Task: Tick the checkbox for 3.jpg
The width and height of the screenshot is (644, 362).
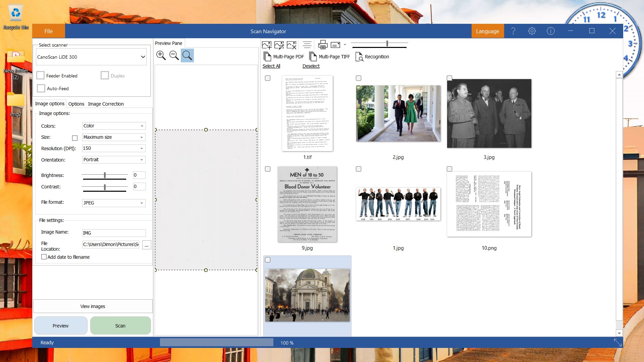Action: [449, 78]
